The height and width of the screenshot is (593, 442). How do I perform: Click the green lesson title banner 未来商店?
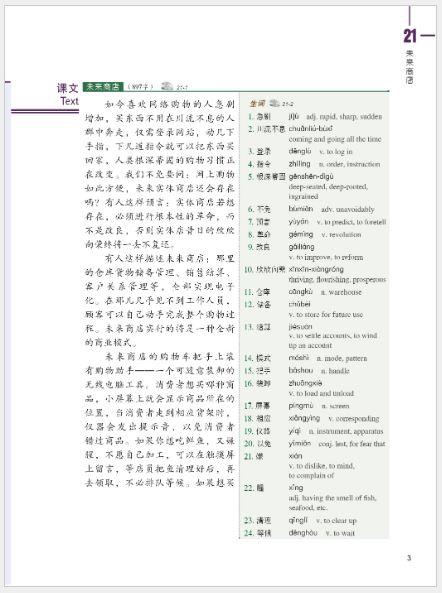(x=103, y=87)
